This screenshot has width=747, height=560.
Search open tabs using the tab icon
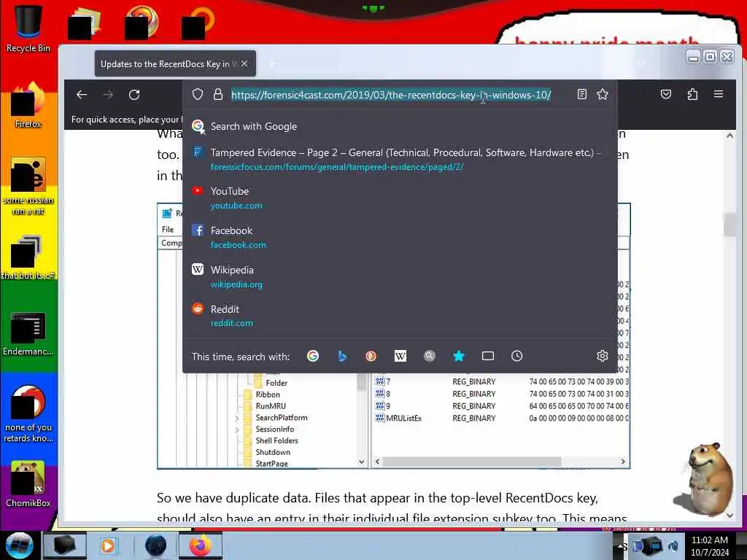pyautogui.click(x=488, y=356)
